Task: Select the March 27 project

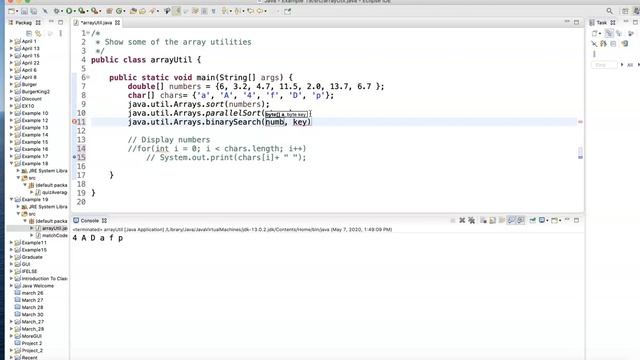Action: [x=29, y=300]
